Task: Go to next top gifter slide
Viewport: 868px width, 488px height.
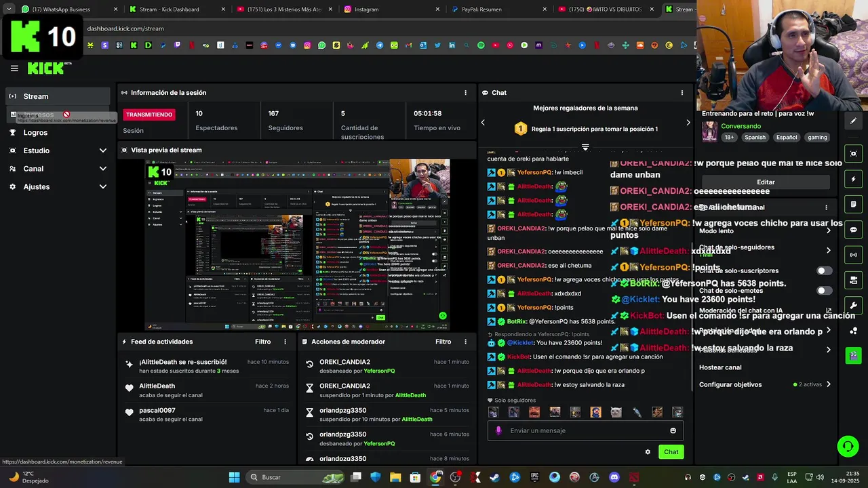Action: coord(688,123)
